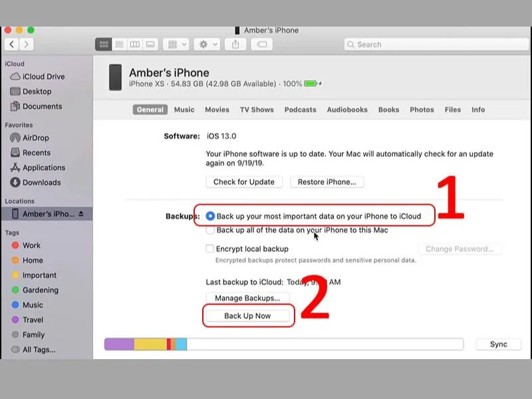The width and height of the screenshot is (532, 399).
Task: Click the Edit Tags toolbar icon
Action: click(261, 45)
